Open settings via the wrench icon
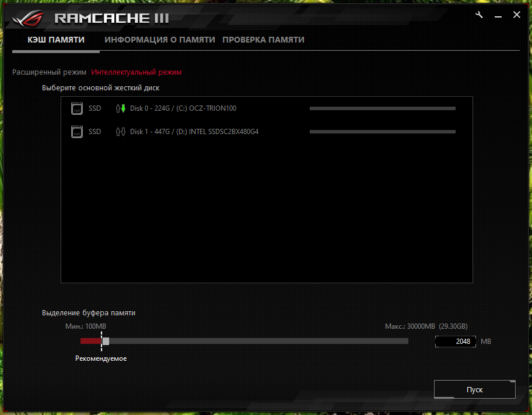 point(479,15)
